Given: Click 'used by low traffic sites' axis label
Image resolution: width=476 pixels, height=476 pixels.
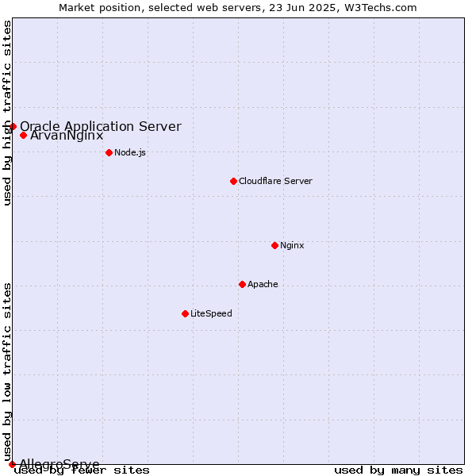Looking at the screenshot, I should point(7,372).
